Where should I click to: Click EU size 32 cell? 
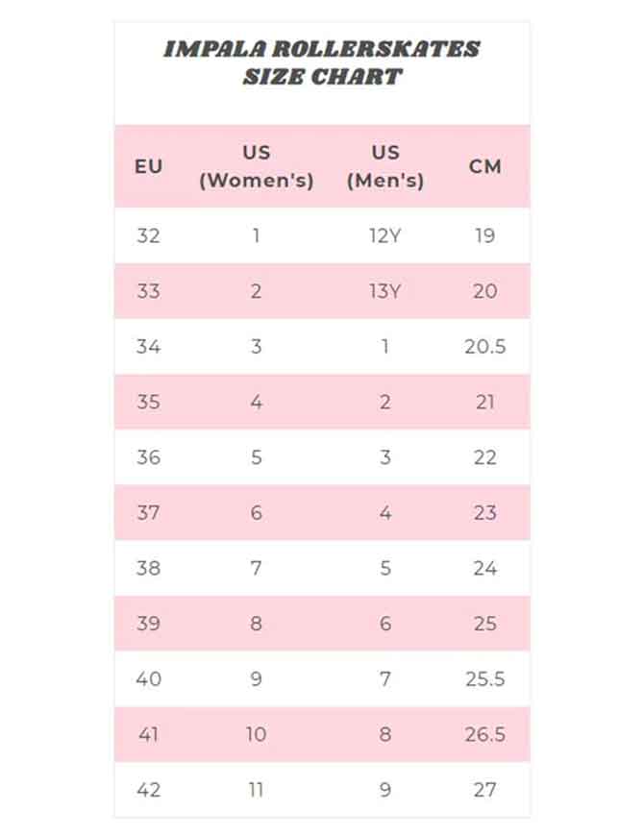pos(148,235)
